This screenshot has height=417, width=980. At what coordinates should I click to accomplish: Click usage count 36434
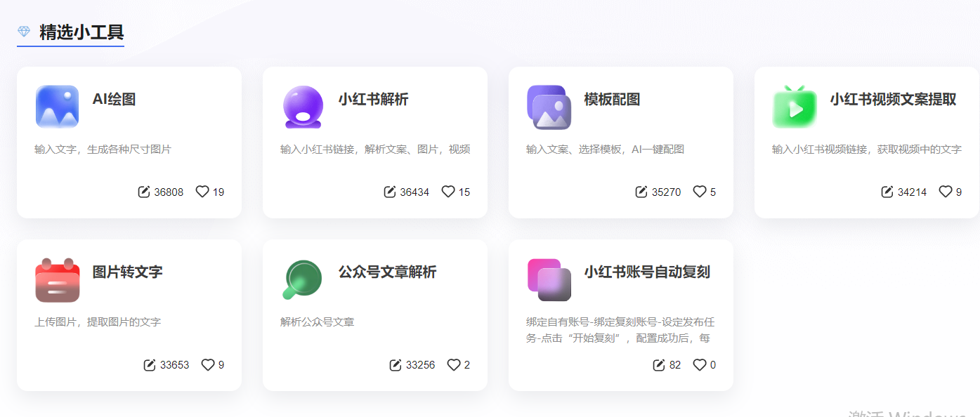click(x=414, y=192)
